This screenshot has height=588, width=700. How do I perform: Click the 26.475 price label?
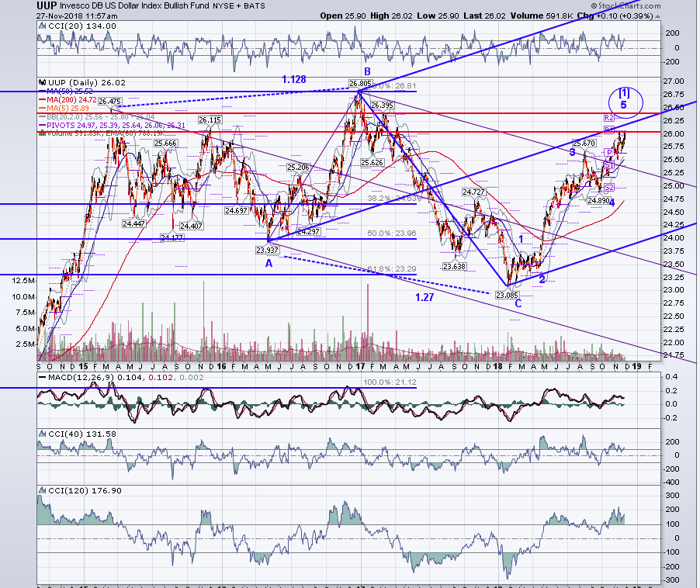(x=110, y=102)
